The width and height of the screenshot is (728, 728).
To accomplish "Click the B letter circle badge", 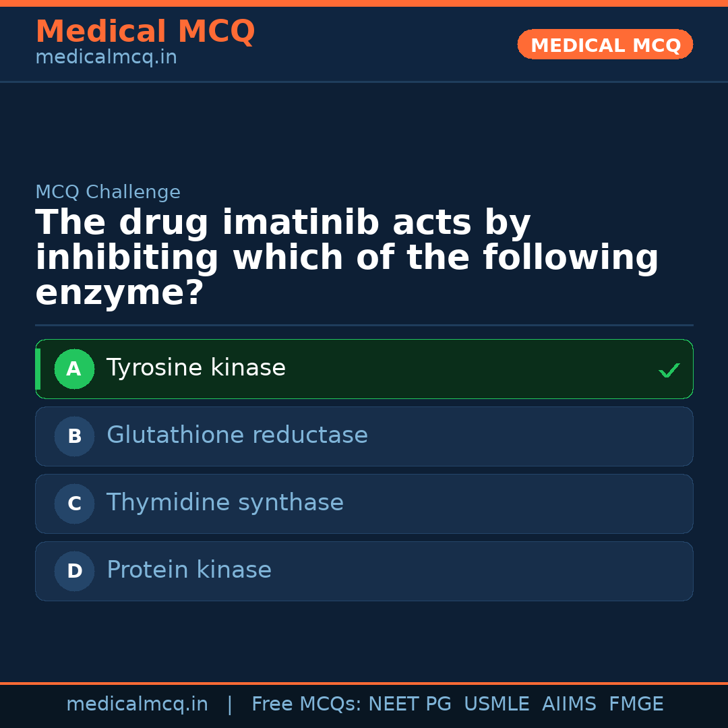I will (x=74, y=436).
